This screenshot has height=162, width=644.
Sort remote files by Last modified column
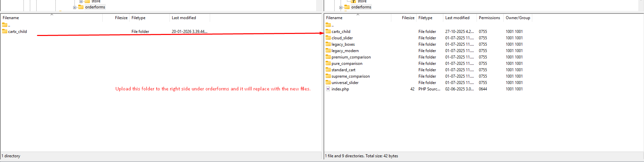[457, 18]
